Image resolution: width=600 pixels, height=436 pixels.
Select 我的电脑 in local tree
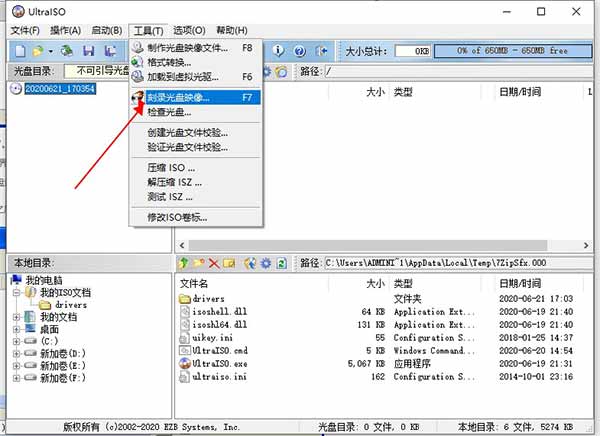[44, 280]
